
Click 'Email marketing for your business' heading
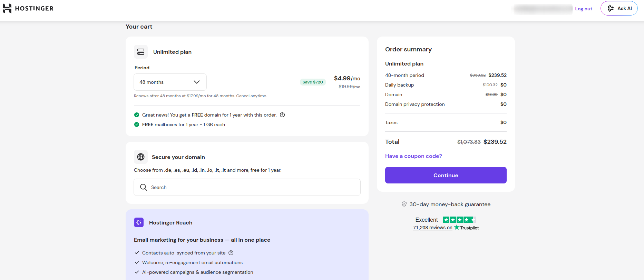pyautogui.click(x=202, y=240)
